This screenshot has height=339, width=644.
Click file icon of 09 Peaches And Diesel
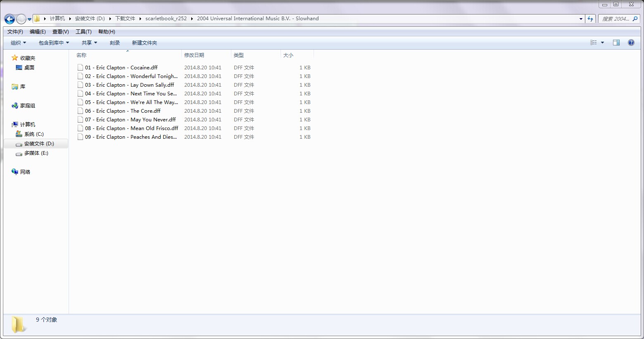pyautogui.click(x=81, y=137)
